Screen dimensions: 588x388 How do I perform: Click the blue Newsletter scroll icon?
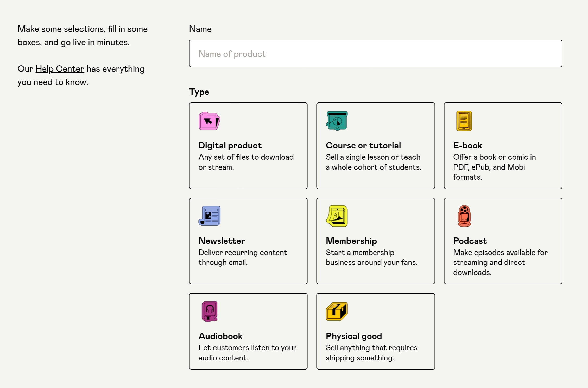tap(209, 216)
